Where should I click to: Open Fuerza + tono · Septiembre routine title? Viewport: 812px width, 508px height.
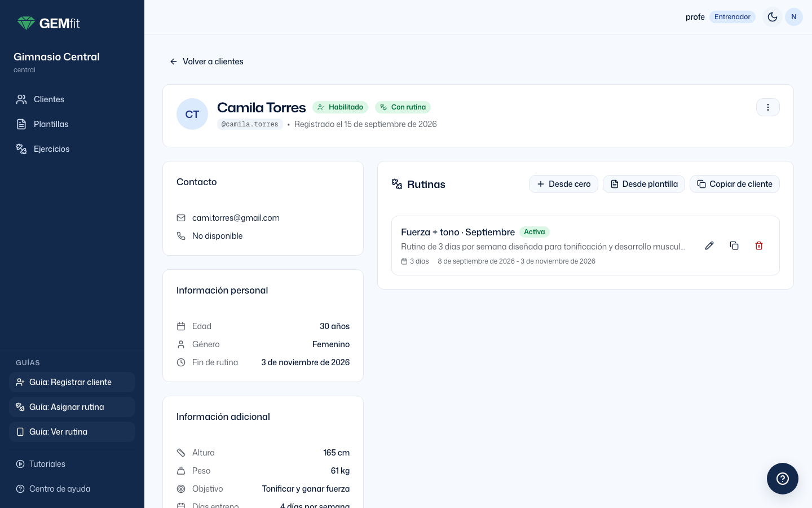point(458,232)
